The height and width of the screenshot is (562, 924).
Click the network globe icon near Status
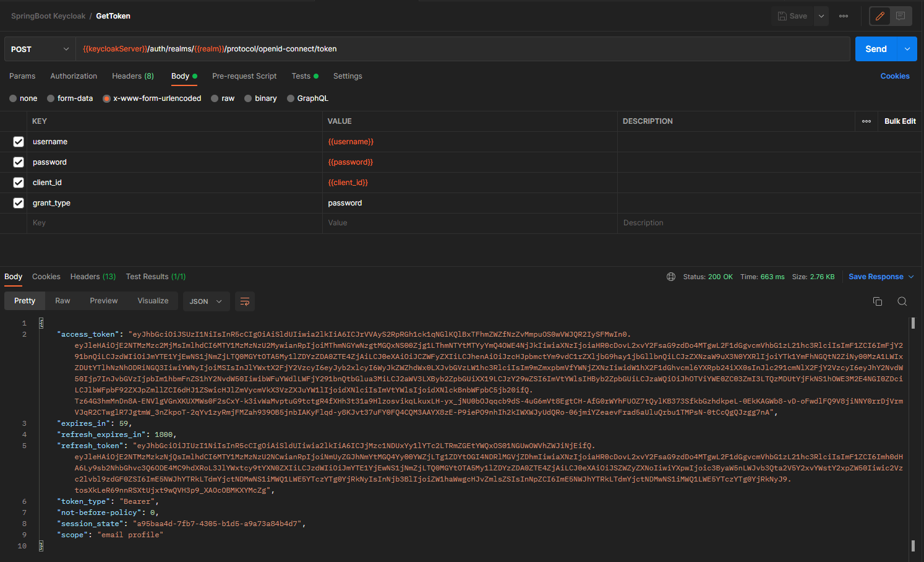(x=671, y=277)
